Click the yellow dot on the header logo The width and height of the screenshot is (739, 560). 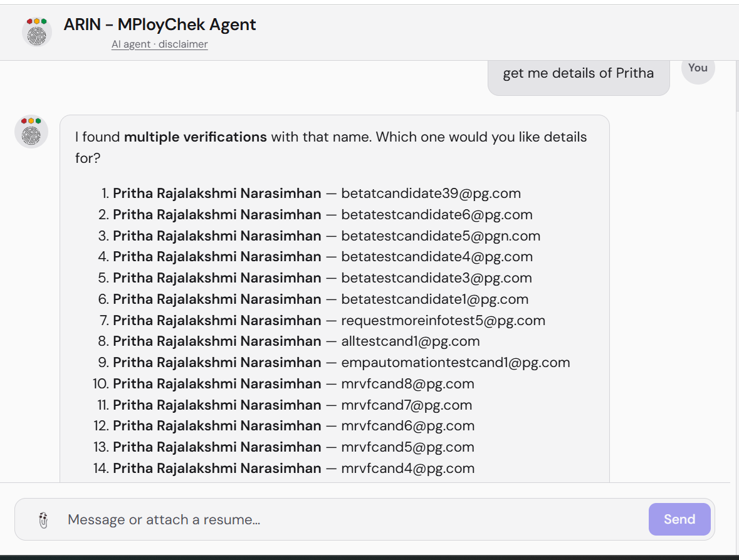37,21
